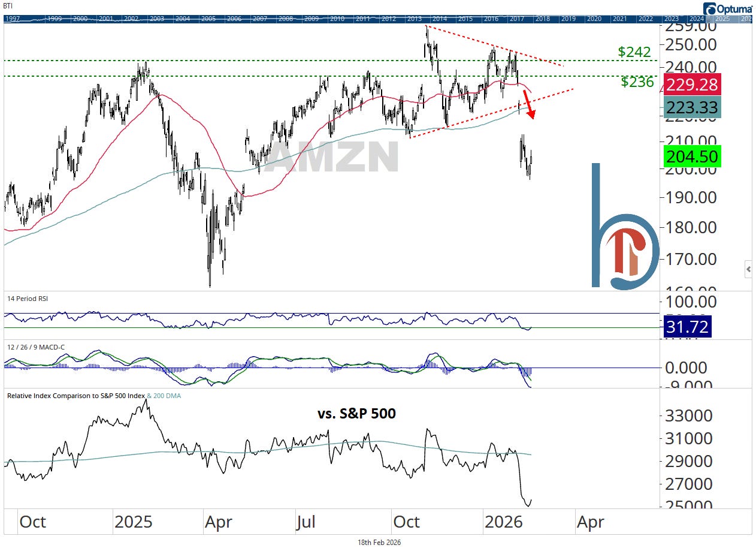
Task: Select the highlighted 2025 timeline range
Action: coord(722,19)
